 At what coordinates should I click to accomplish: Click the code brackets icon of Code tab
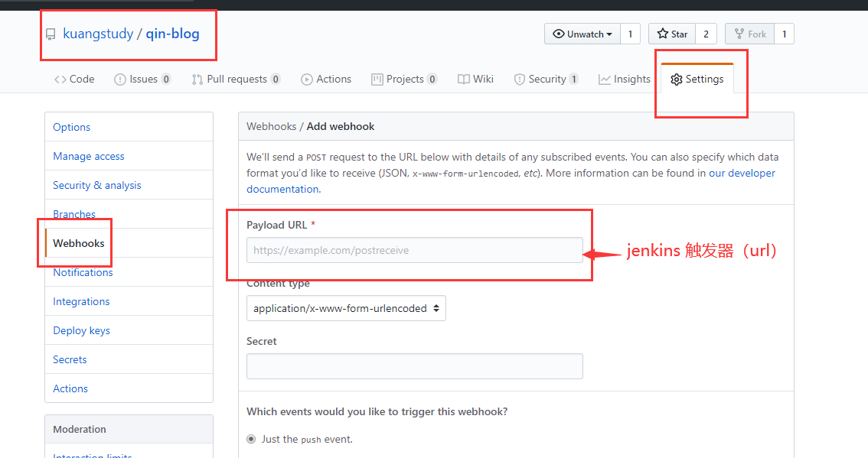click(60, 80)
